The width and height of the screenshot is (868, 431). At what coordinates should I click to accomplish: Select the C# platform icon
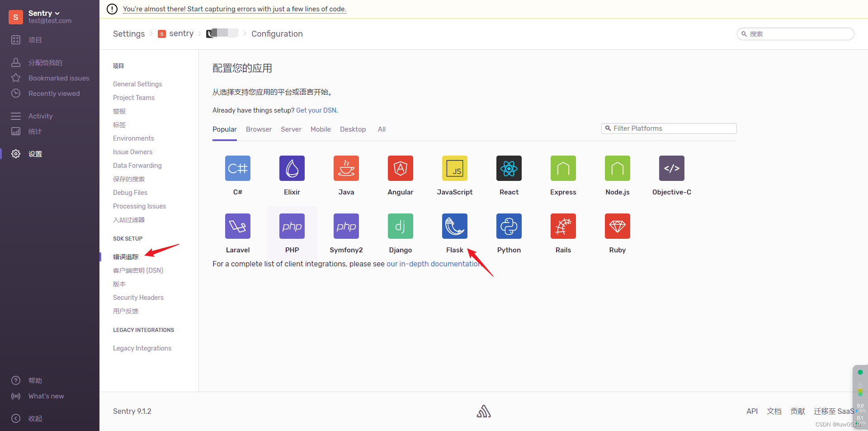[238, 168]
